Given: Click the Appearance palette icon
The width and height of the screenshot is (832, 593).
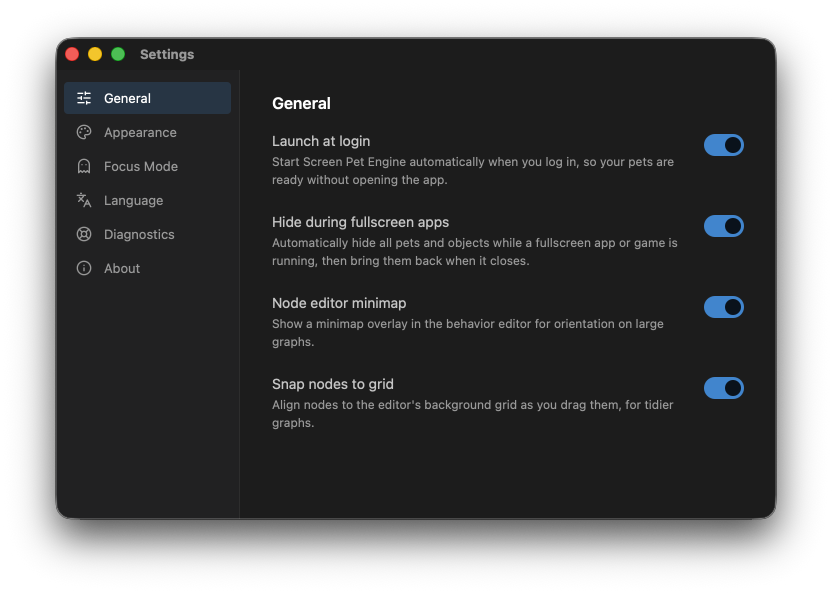Looking at the screenshot, I should 84,132.
